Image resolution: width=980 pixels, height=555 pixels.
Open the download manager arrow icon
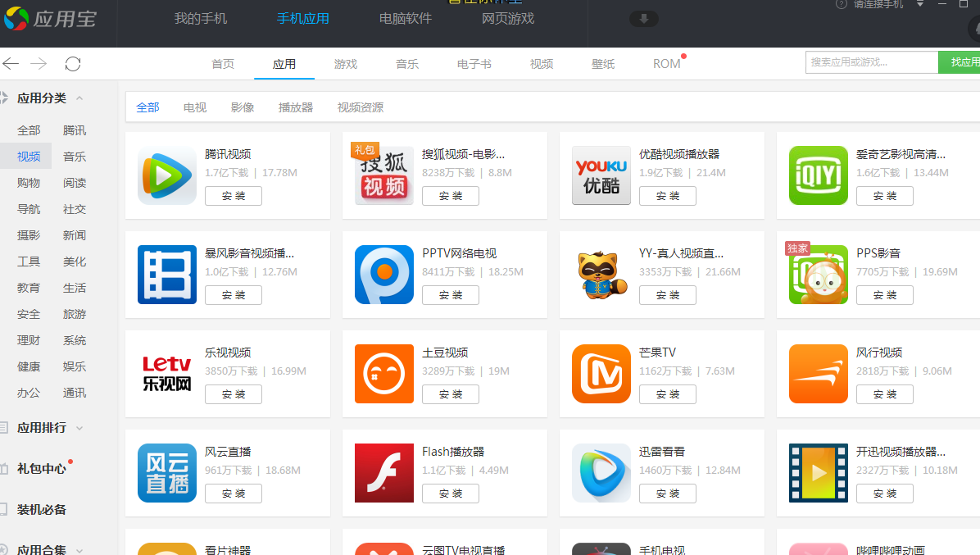(644, 19)
